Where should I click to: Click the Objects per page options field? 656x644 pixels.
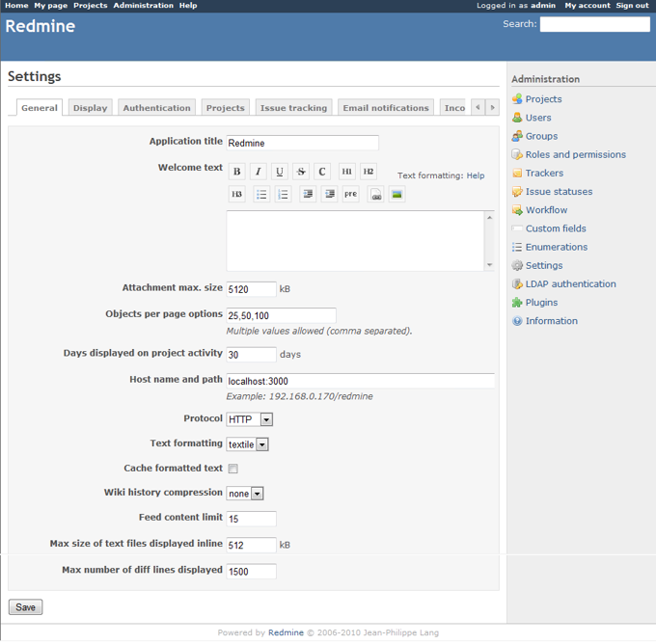281,315
